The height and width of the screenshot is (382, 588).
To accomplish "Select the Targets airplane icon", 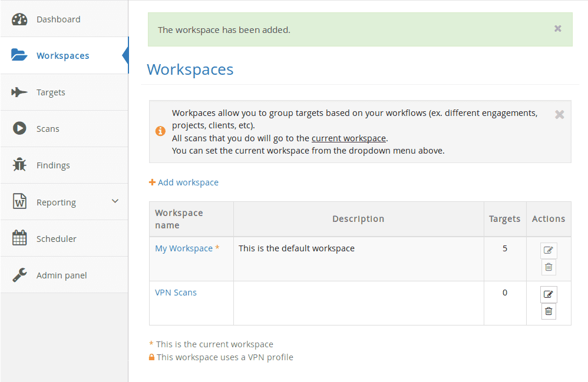I will coord(18,92).
